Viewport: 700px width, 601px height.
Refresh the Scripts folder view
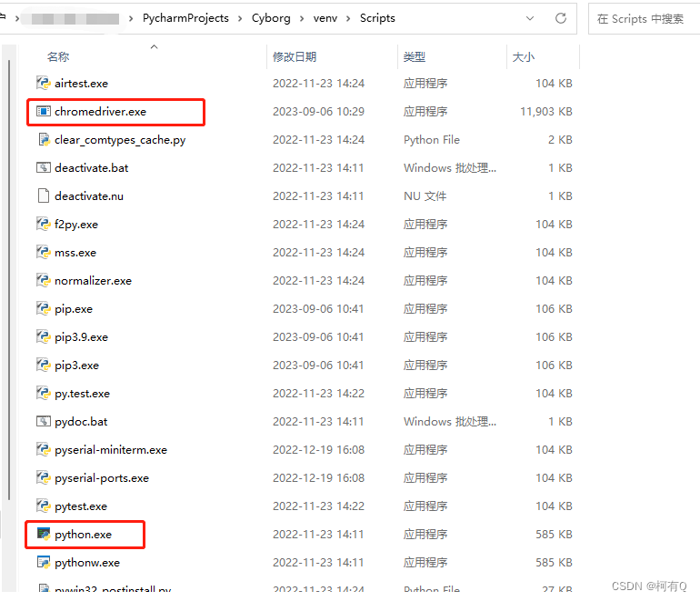561,18
